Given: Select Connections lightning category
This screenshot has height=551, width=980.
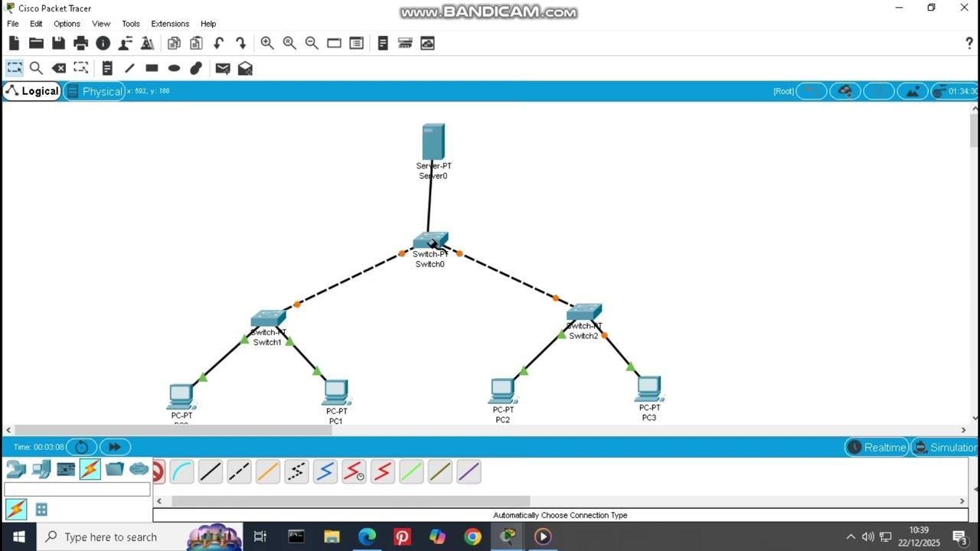Looking at the screenshot, I should pyautogui.click(x=90, y=469).
